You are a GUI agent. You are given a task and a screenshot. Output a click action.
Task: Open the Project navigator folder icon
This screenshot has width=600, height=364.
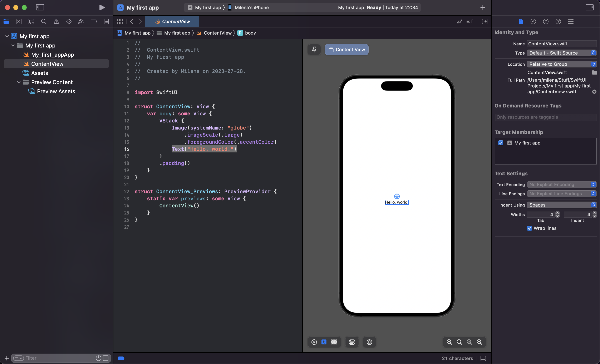(6, 21)
